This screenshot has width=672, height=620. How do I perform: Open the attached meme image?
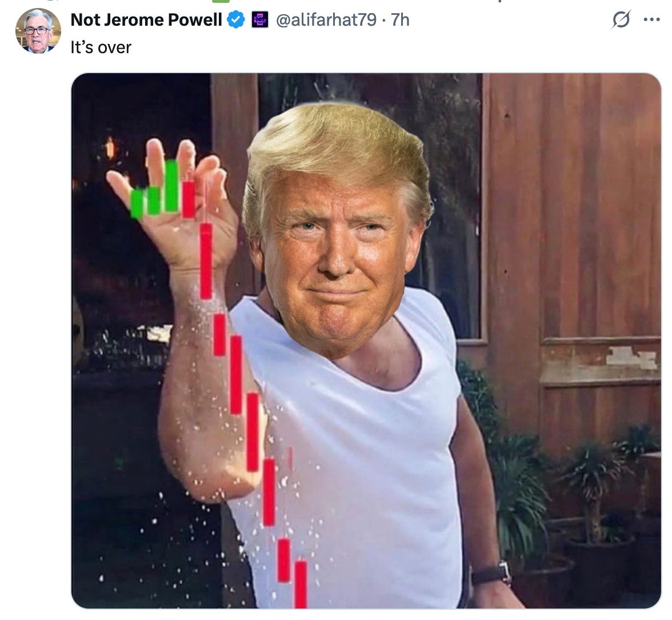(366, 341)
